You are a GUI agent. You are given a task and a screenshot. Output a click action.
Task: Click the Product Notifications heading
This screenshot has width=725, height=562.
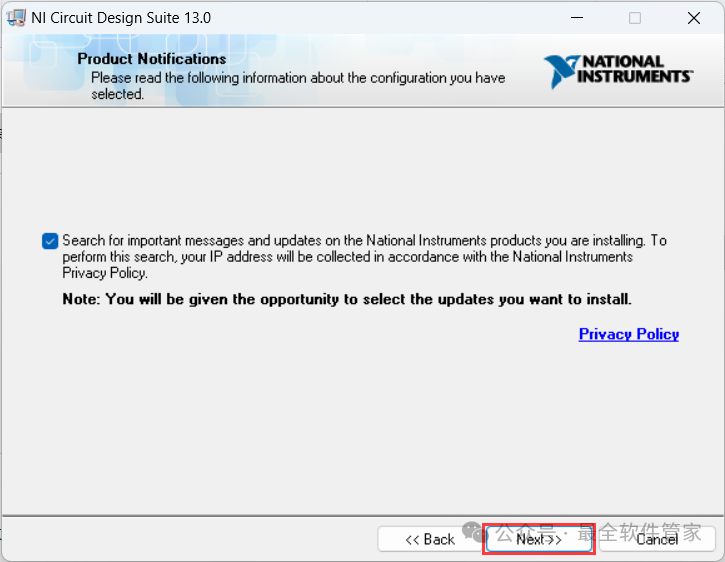pyautogui.click(x=152, y=59)
